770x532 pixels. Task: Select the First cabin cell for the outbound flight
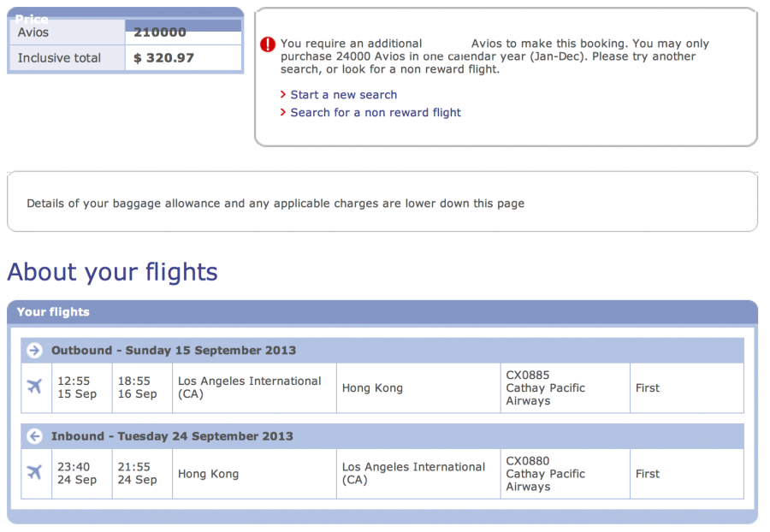click(x=648, y=388)
